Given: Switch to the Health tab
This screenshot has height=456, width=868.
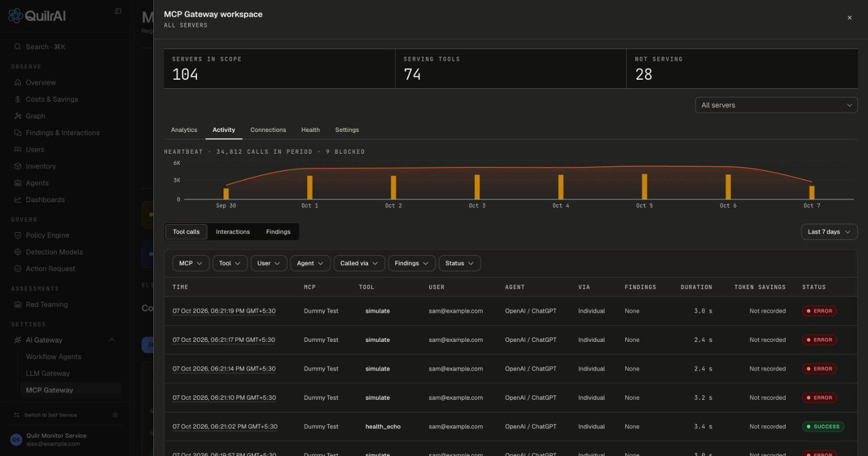Looking at the screenshot, I should click(311, 130).
